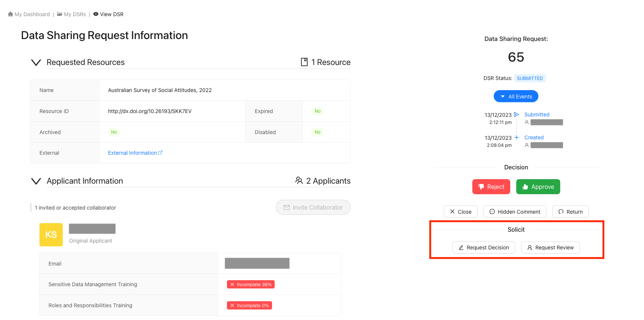
Task: Collapse the Requested Resources section
Action: pyautogui.click(x=36, y=62)
